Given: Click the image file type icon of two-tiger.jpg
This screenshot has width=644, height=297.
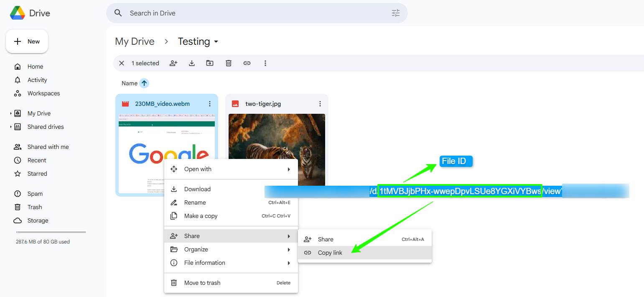Looking at the screenshot, I should [235, 104].
